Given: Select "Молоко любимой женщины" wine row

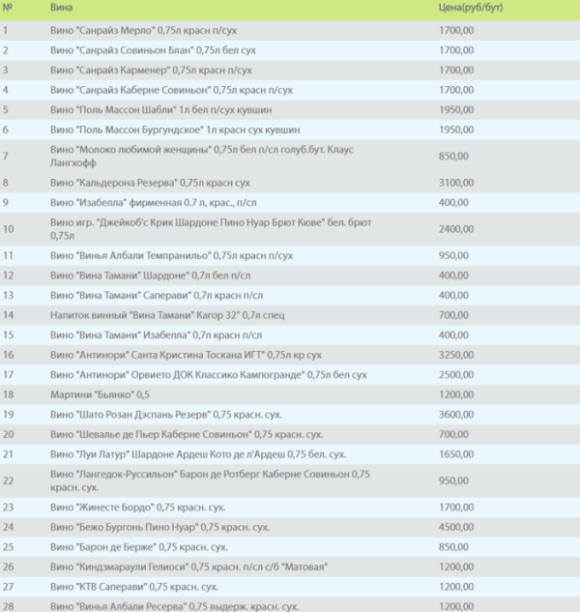Looking at the screenshot, I should 290,156.
